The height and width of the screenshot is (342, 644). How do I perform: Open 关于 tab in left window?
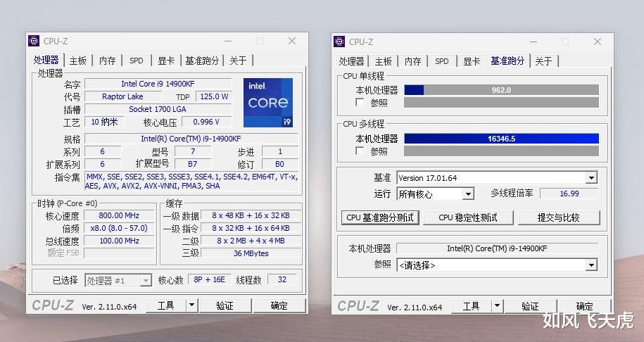[x=238, y=61]
